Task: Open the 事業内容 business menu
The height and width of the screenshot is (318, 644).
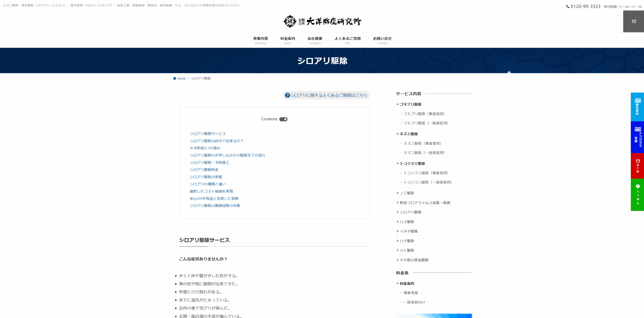Action: point(260,40)
